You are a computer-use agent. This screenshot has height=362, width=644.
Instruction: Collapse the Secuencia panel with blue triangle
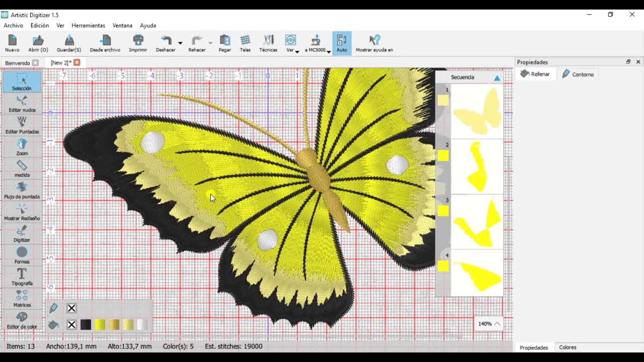497,78
